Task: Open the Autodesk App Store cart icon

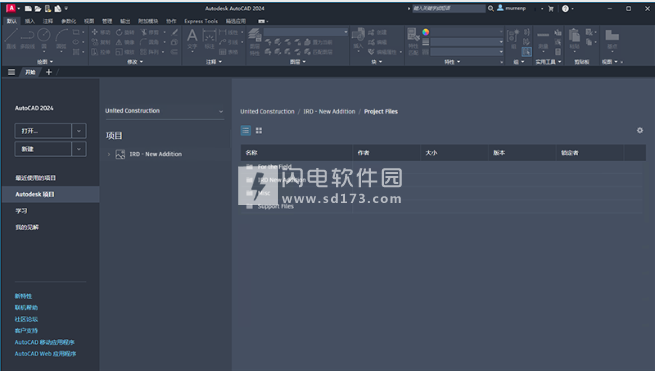Action: click(x=551, y=8)
